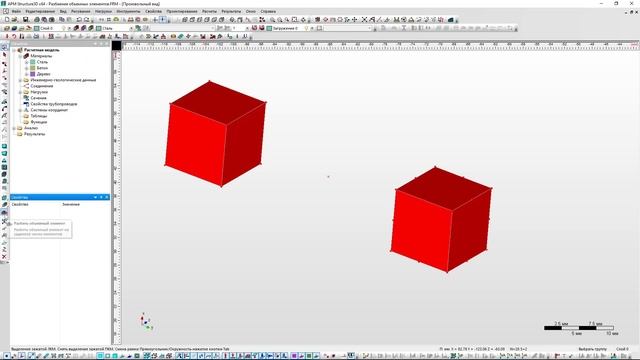Select Сечения in the model tree
The image size is (640, 360).
[38, 98]
